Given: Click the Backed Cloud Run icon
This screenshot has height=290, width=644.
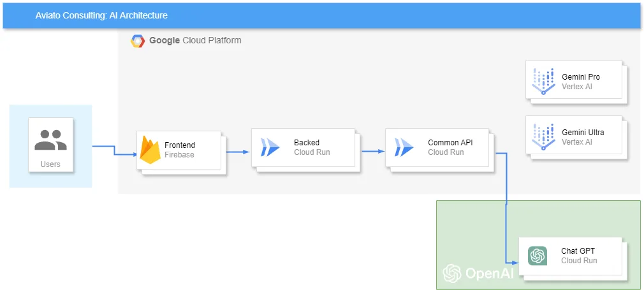Looking at the screenshot, I should click(270, 147).
